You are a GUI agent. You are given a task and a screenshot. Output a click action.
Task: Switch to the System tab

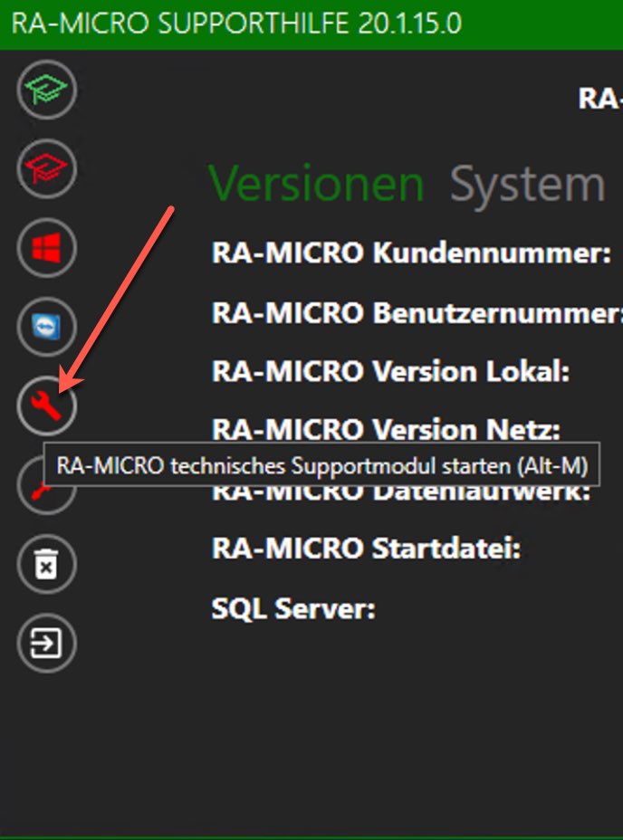pos(528,185)
